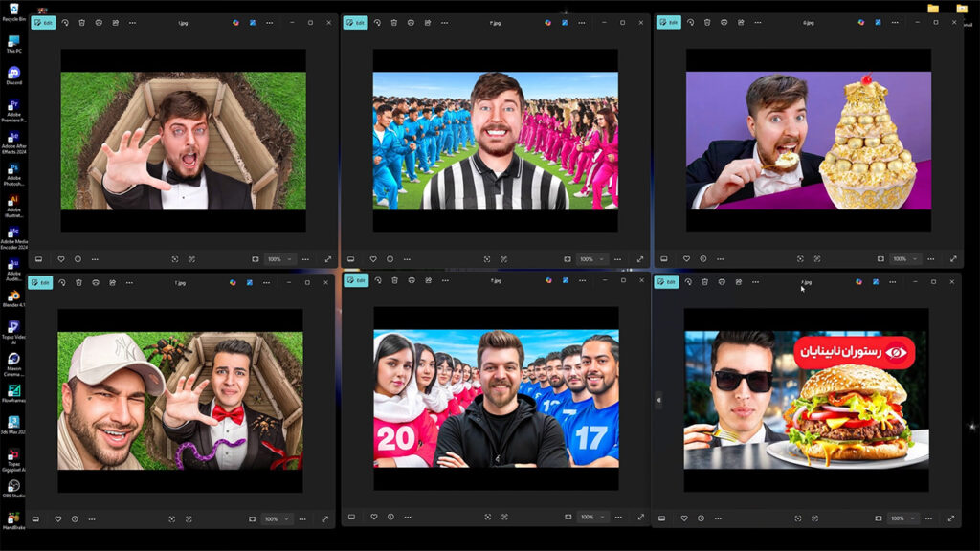Enter fullscreen for the numbered jerseys photo
The image size is (980, 551).
click(639, 518)
